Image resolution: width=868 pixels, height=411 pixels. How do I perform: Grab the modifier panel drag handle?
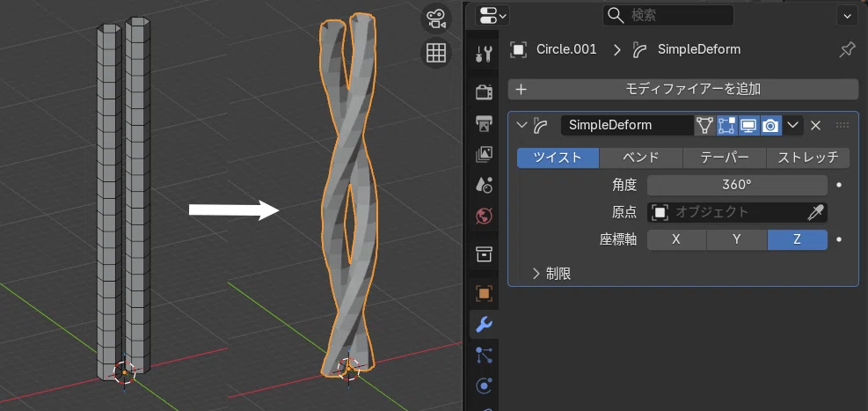842,125
